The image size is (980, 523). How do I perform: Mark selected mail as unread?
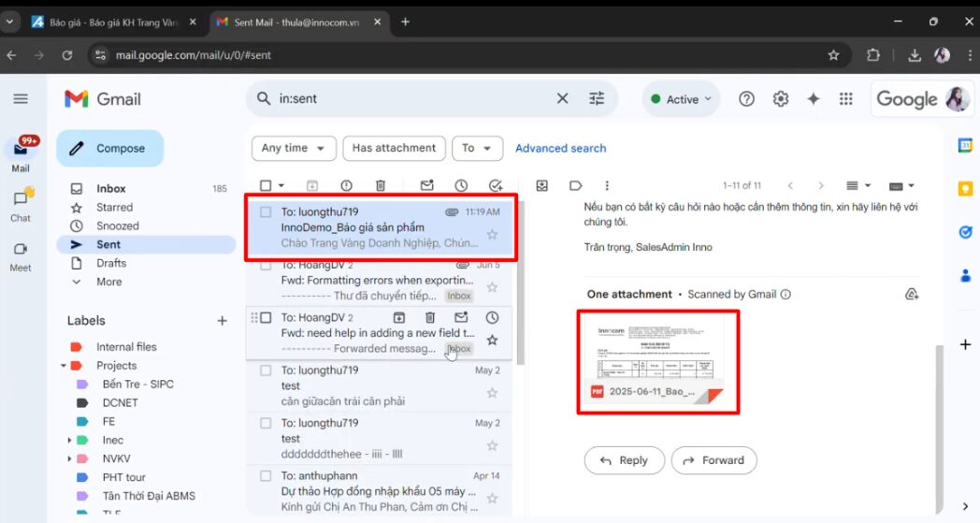pos(426,185)
